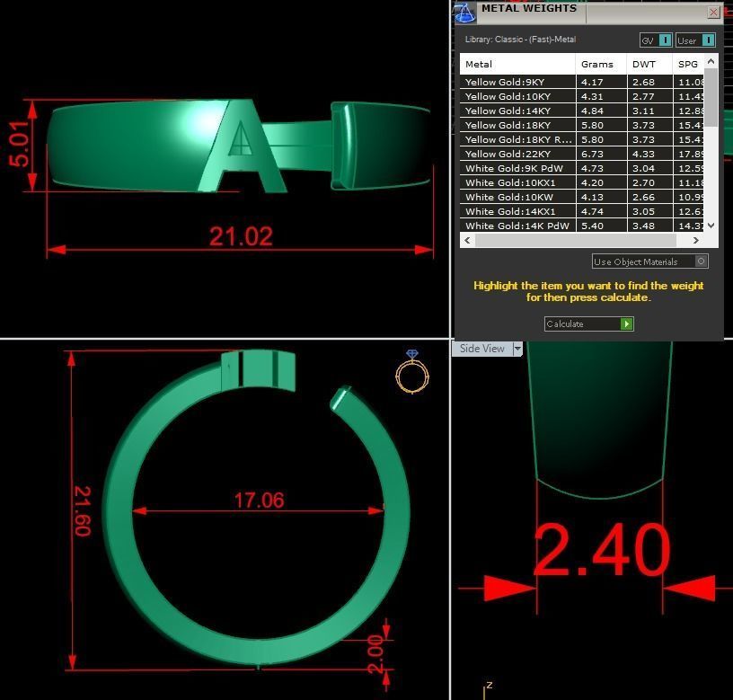This screenshot has width=733, height=700.
Task: Click the 4.33 DWT value
Action: coord(643,154)
